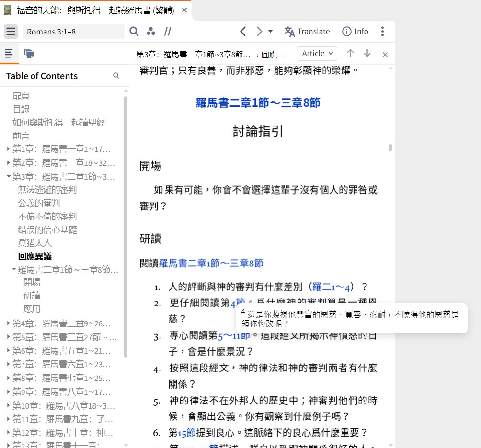Click the article pane vertical scrollbar thumb
Image resolution: width=481 pixels, height=448 pixels.
(x=390, y=148)
